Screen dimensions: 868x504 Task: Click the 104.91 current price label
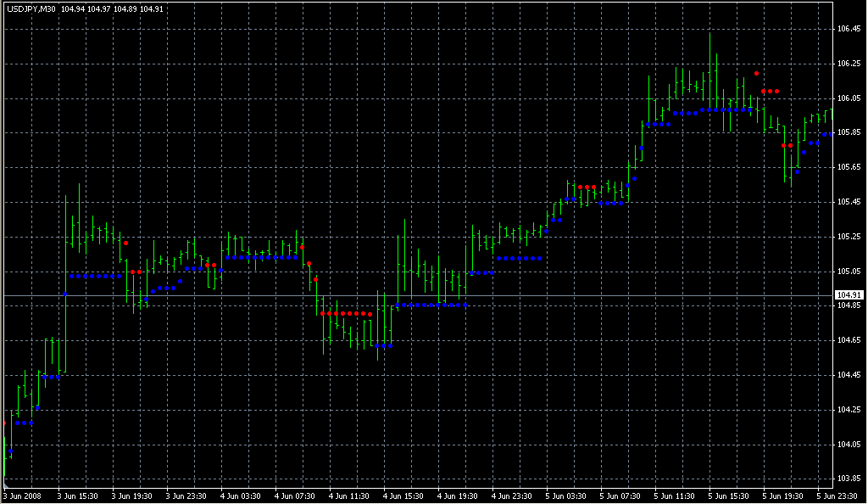[849, 295]
